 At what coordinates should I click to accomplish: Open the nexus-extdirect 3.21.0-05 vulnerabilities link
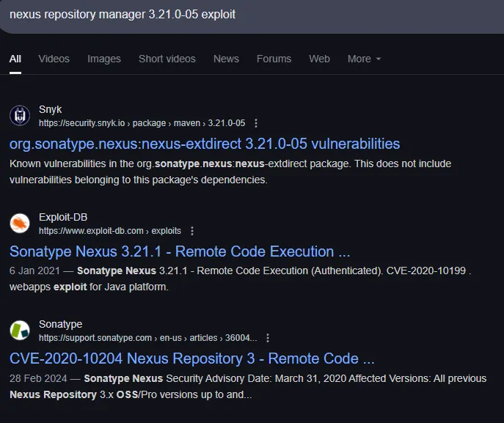205,144
